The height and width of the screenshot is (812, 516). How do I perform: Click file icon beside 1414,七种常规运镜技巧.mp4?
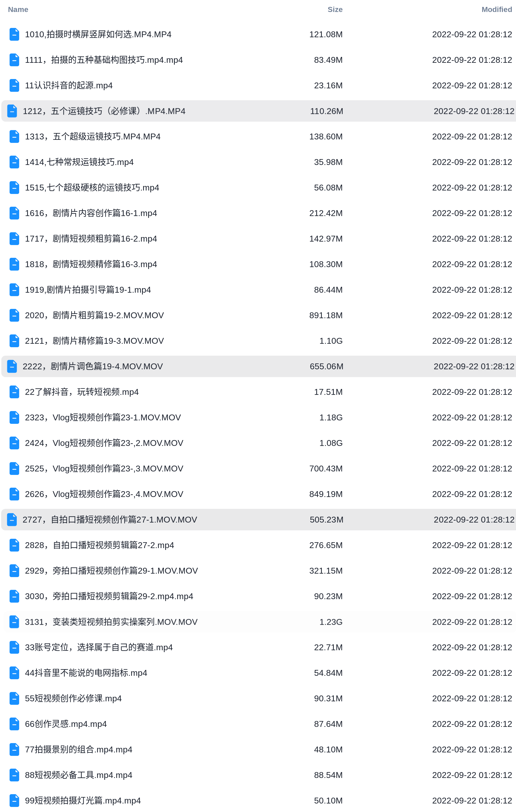[14, 162]
